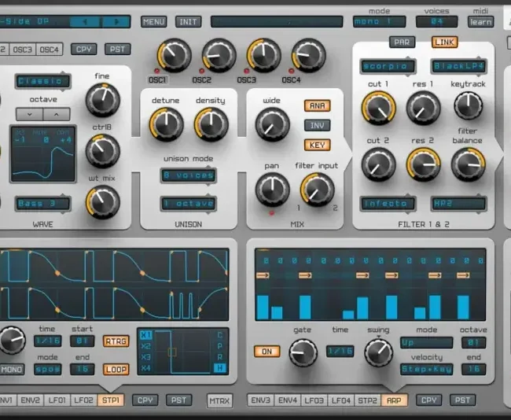
Task: Click the INIT button
Action: point(189,21)
